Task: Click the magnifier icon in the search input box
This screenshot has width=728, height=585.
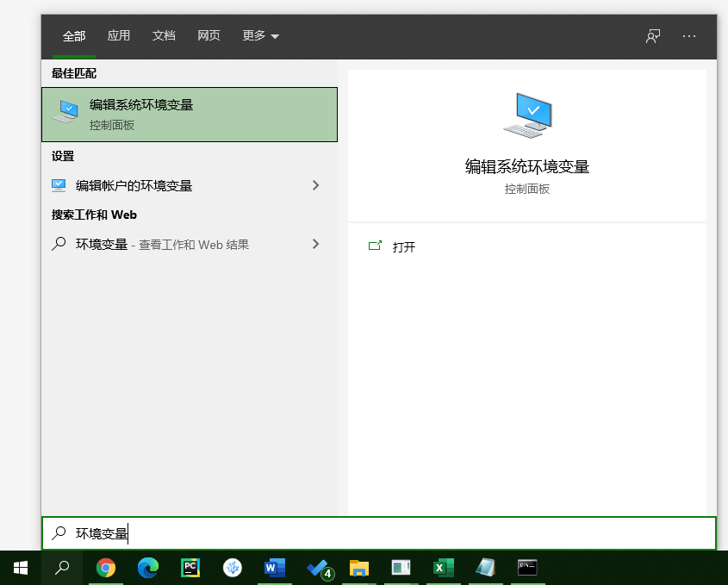Action: pyautogui.click(x=59, y=533)
